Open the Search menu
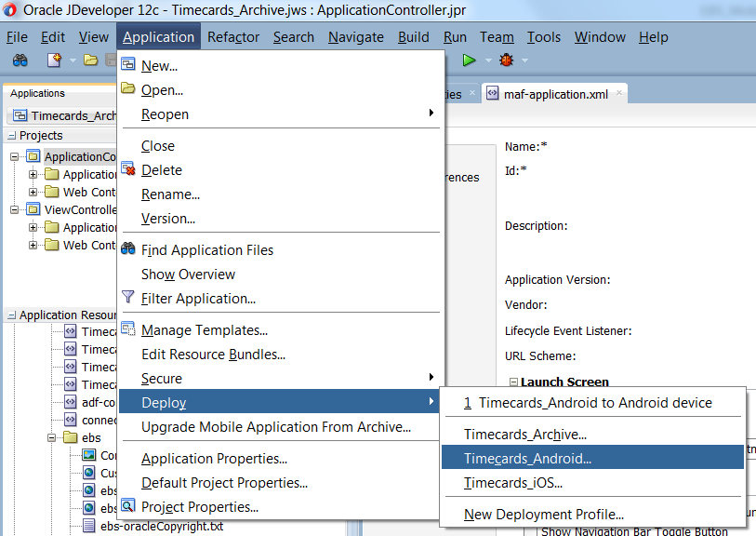The width and height of the screenshot is (756, 536). [294, 37]
